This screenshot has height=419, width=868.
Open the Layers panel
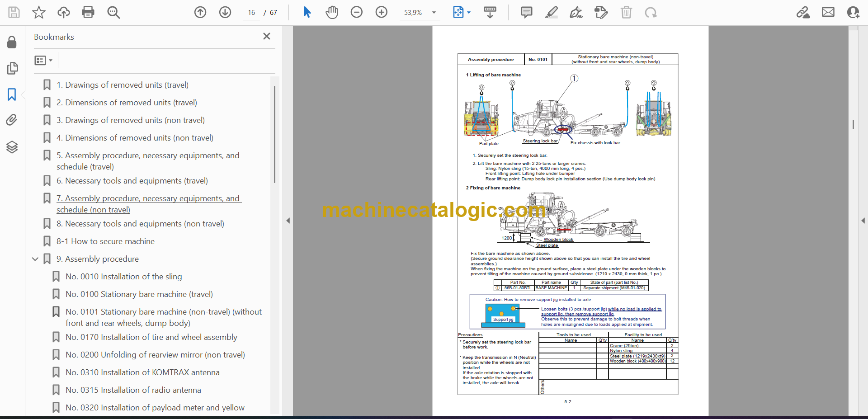tap(12, 147)
